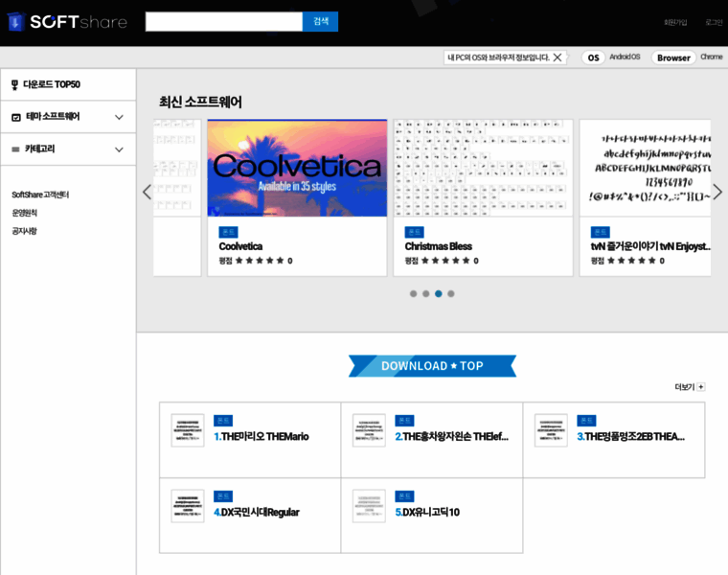
Task: Click the Coolvetica title
Action: (x=240, y=246)
